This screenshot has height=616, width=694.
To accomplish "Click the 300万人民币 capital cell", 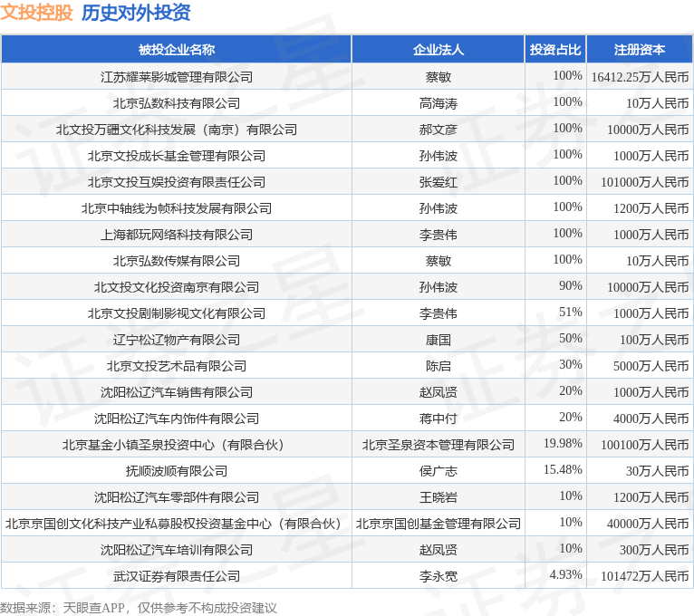I will tap(640, 550).
